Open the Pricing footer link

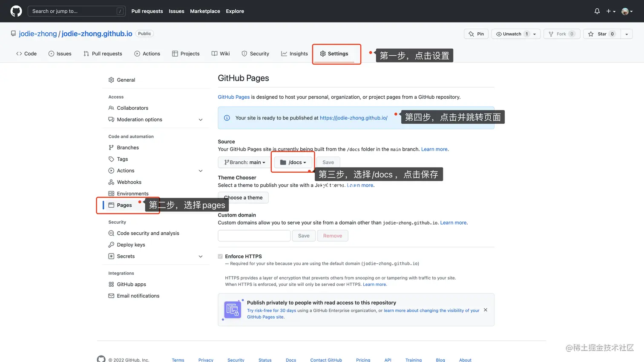click(x=363, y=360)
